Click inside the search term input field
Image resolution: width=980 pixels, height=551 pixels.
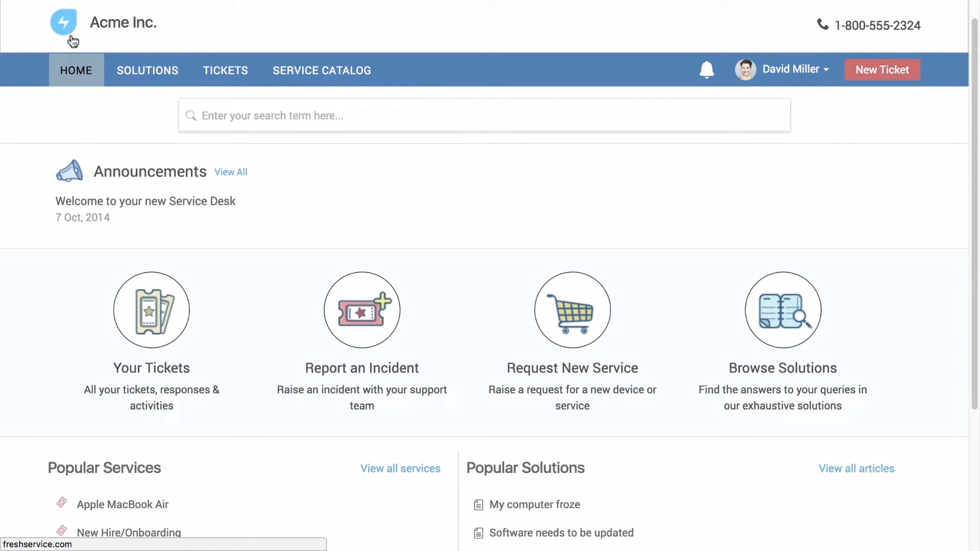459,115
